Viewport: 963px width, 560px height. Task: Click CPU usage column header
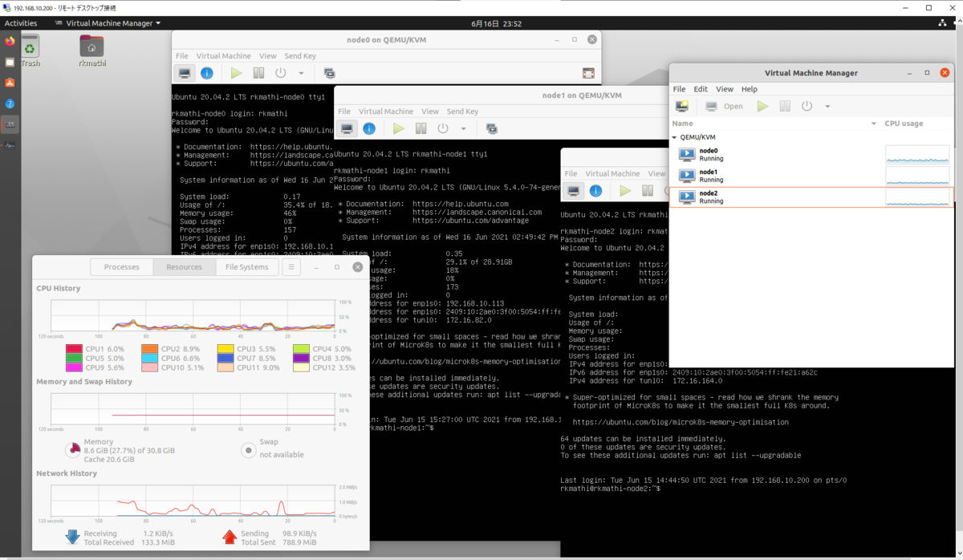pyautogui.click(x=904, y=124)
